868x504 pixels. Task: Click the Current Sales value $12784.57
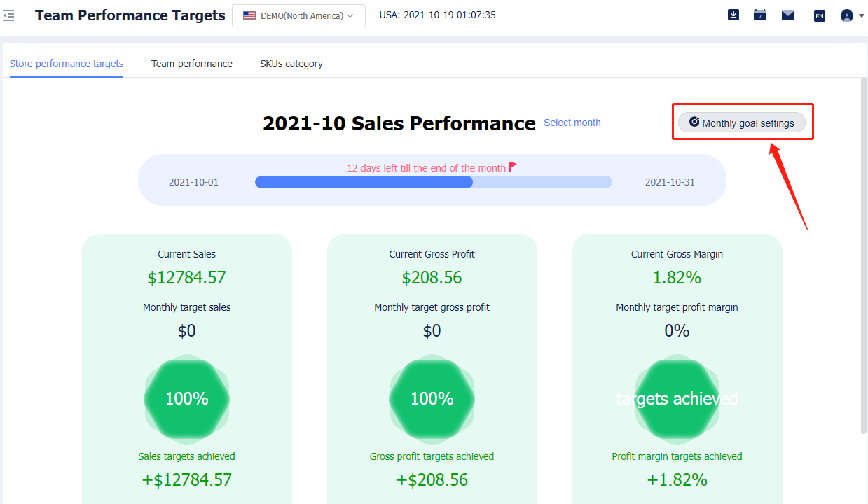pos(186,278)
